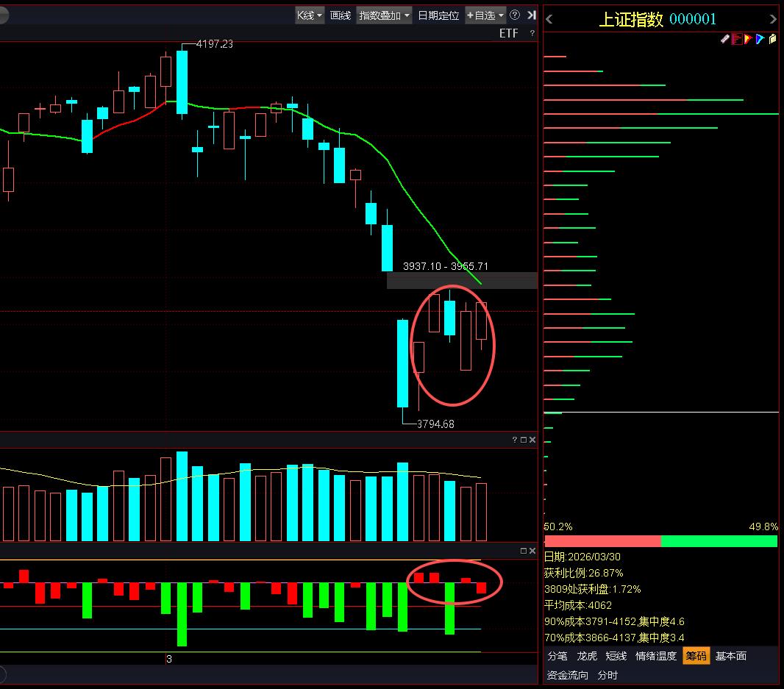The width and height of the screenshot is (784, 689).
Task: Maximize the bottom indicator sub-chart panel
Action: [524, 551]
